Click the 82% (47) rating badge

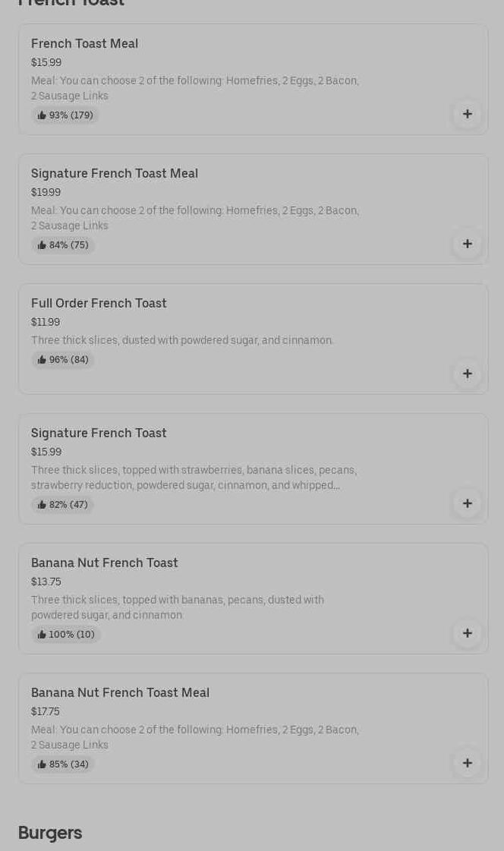click(63, 505)
